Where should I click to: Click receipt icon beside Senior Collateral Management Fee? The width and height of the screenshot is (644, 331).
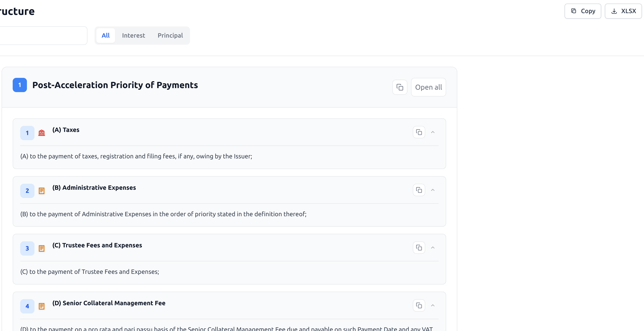coord(41,306)
